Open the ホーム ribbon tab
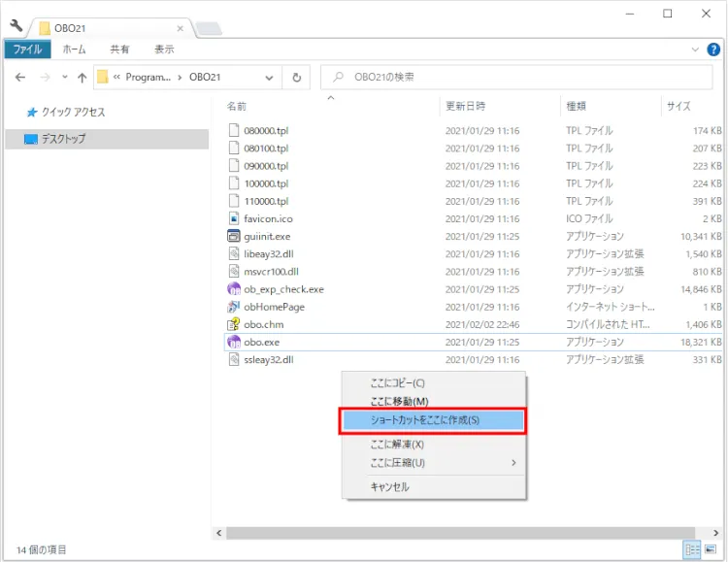 [x=75, y=50]
